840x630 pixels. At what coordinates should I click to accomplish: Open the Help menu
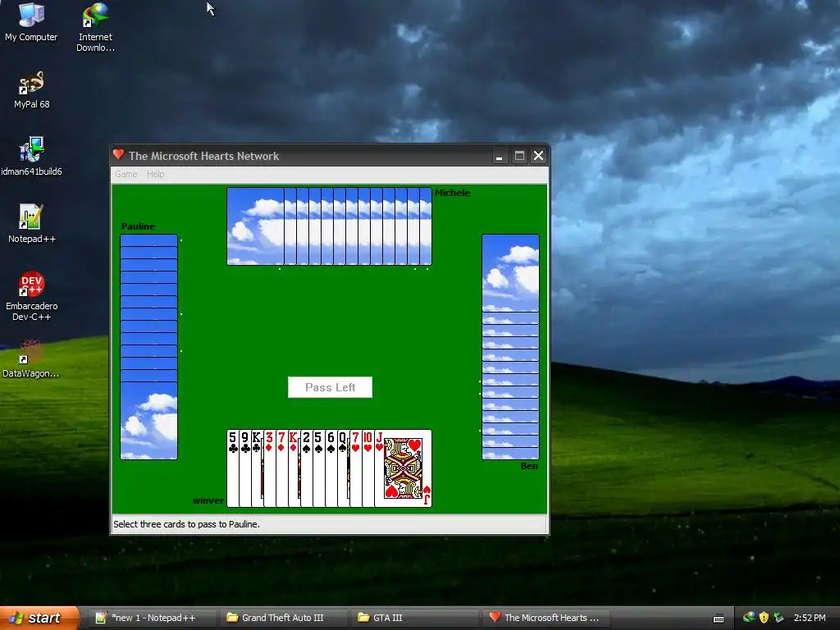click(x=155, y=174)
